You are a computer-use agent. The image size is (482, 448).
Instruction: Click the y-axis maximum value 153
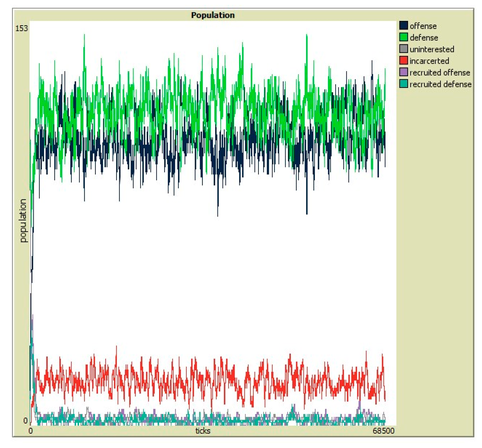click(x=22, y=29)
